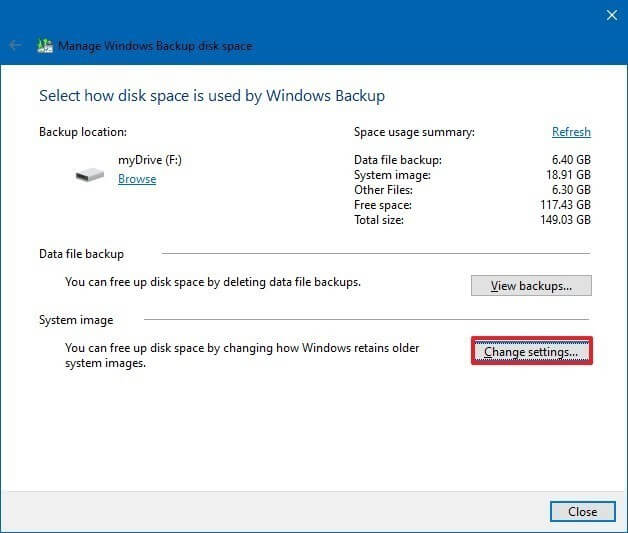Click the 'Total size:' label
This screenshot has width=628, height=533.
[x=379, y=220]
